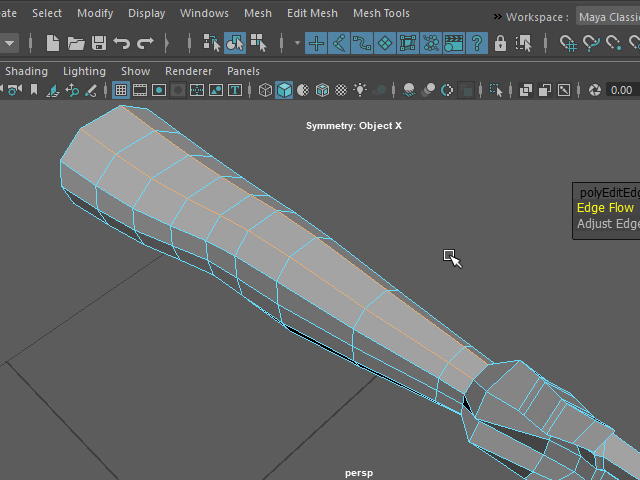The height and width of the screenshot is (480, 640).
Task: Open the Lighting panel menu
Action: [84, 71]
